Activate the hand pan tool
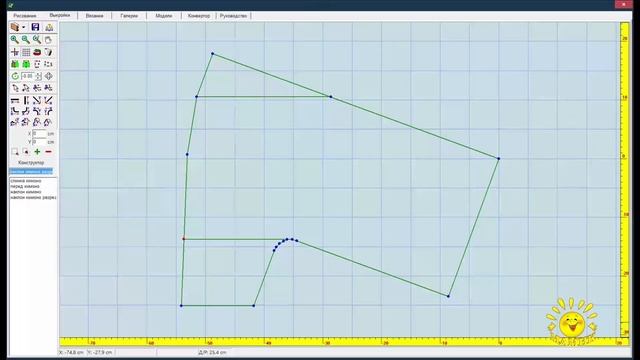This screenshot has height=360, width=640. point(48,40)
